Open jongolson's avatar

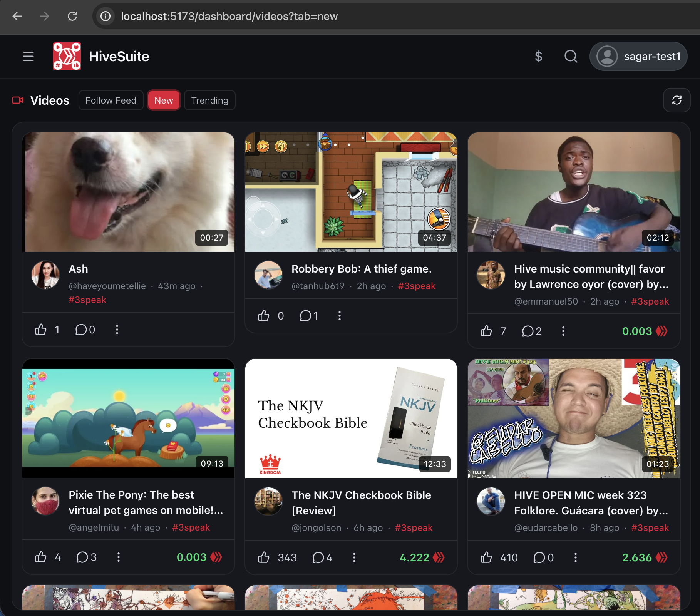click(268, 501)
